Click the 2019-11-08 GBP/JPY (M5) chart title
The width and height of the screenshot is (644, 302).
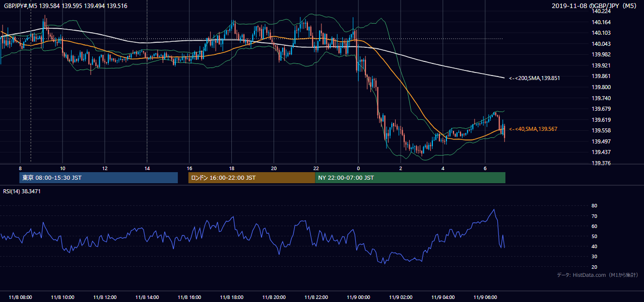coord(595,6)
